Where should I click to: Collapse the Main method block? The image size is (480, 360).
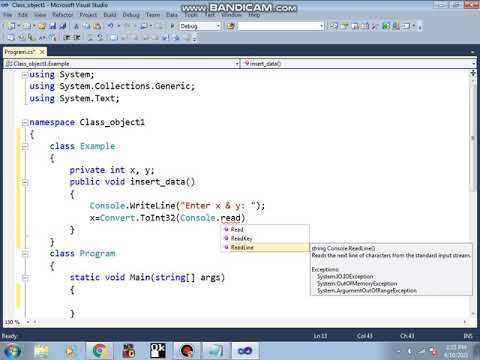[25, 278]
